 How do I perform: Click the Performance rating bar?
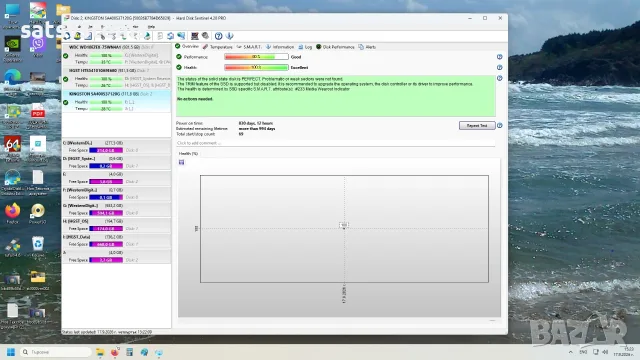(x=256, y=57)
